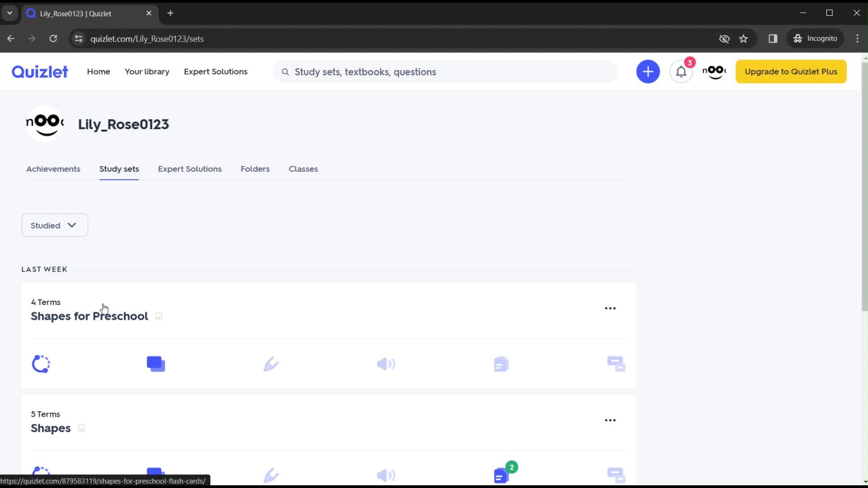Click the Quizlet logo
Screen dimensions: 868x488
click(x=40, y=71)
